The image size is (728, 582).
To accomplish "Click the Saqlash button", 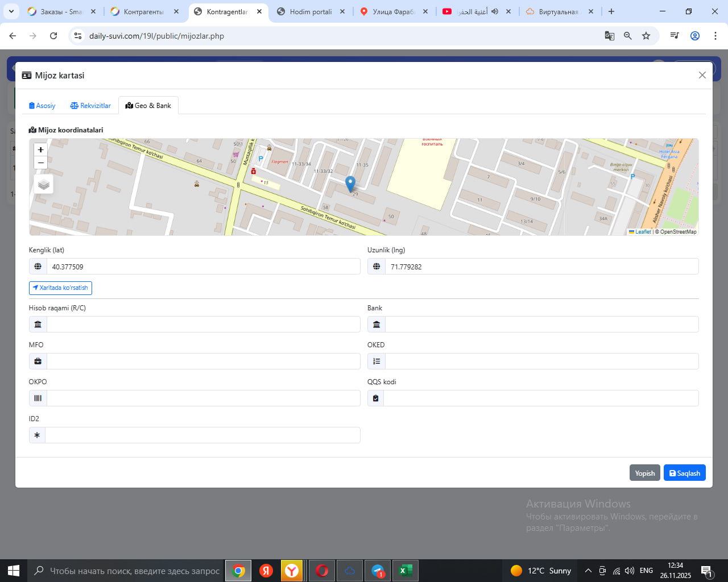I will click(684, 473).
